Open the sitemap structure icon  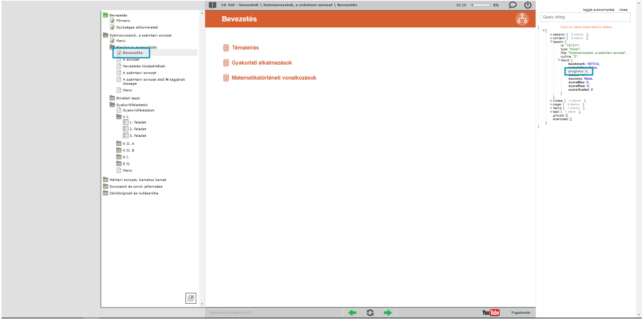click(x=522, y=19)
